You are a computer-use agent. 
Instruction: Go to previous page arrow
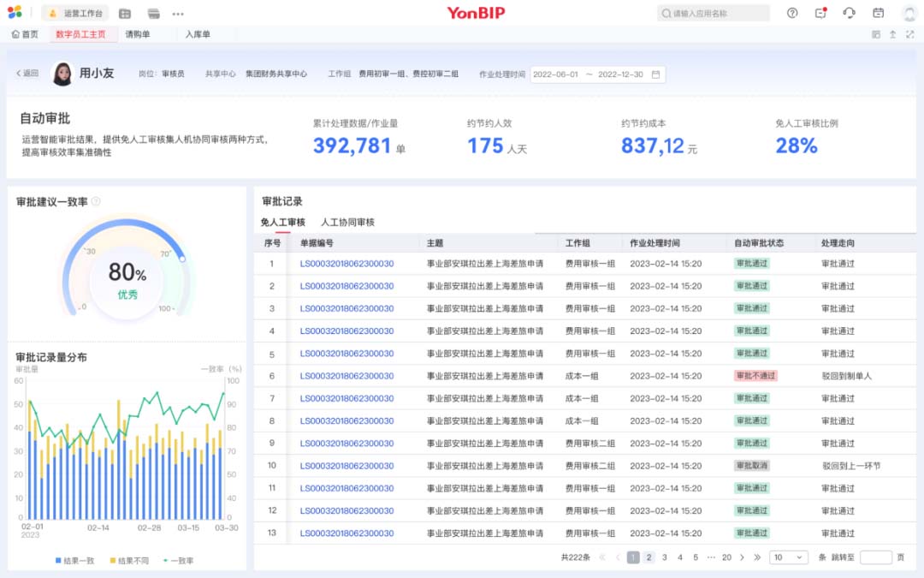618,557
